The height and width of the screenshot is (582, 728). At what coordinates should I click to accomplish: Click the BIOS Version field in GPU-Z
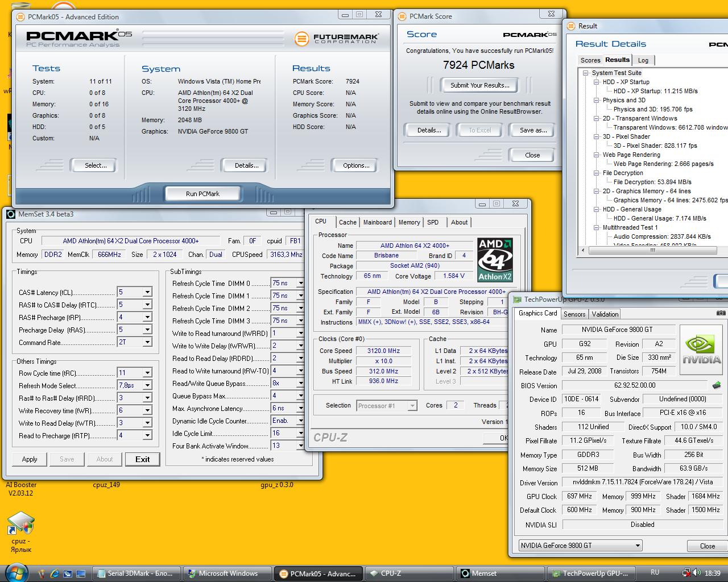click(x=634, y=385)
